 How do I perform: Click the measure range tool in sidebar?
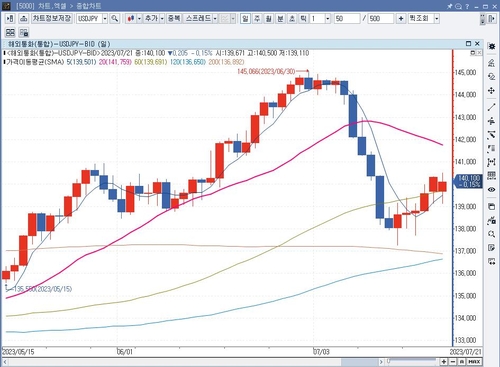coord(491,162)
